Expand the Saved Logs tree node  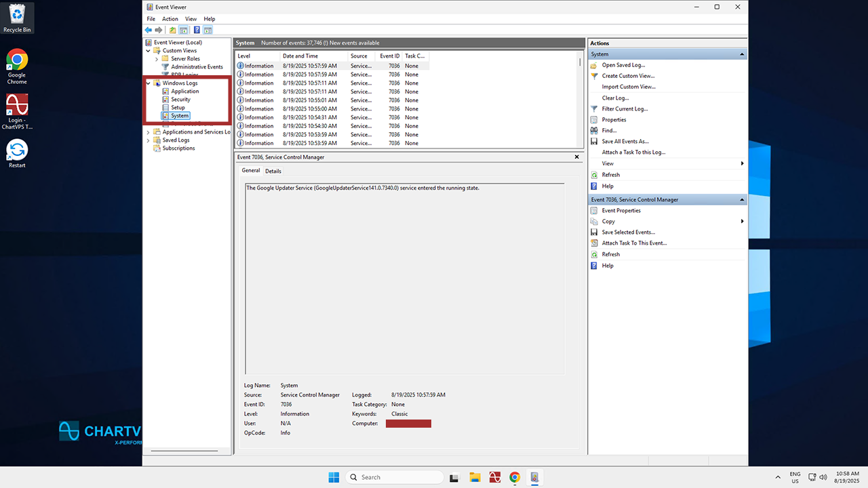coord(149,140)
